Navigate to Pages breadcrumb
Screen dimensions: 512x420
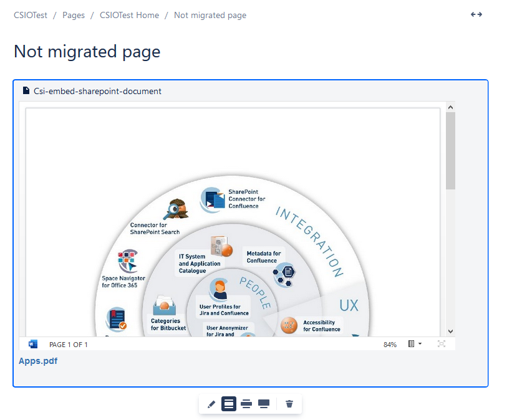74,15
